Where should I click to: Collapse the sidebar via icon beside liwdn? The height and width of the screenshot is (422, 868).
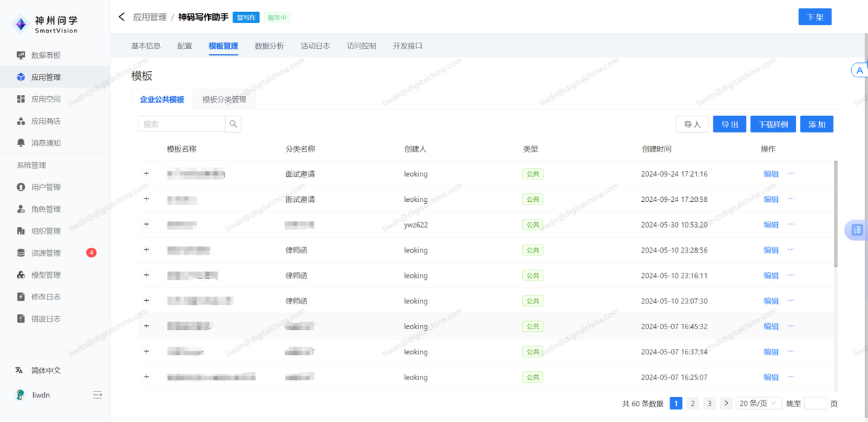tap(97, 395)
